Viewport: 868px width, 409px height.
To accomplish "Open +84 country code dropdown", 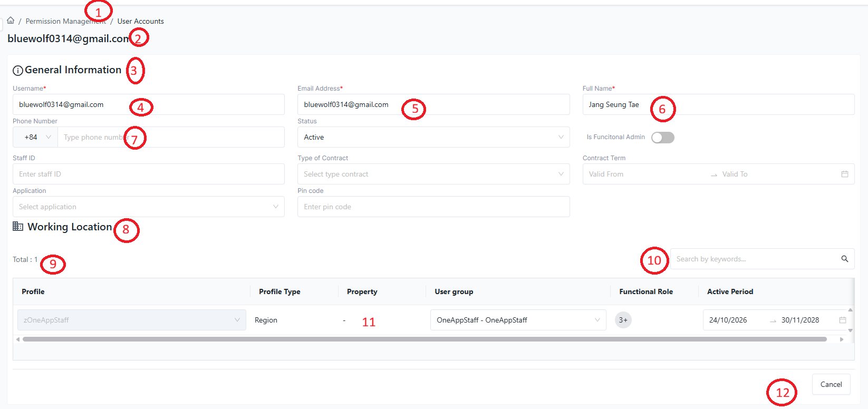I will [x=35, y=137].
